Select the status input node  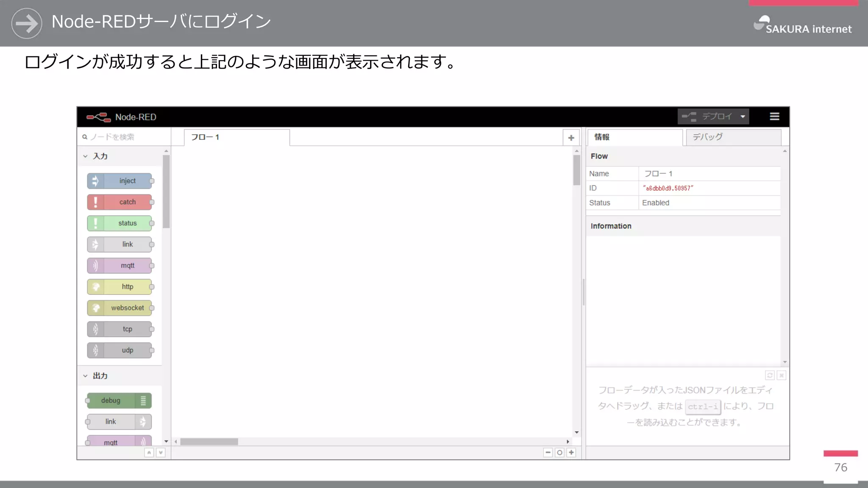pyautogui.click(x=120, y=223)
